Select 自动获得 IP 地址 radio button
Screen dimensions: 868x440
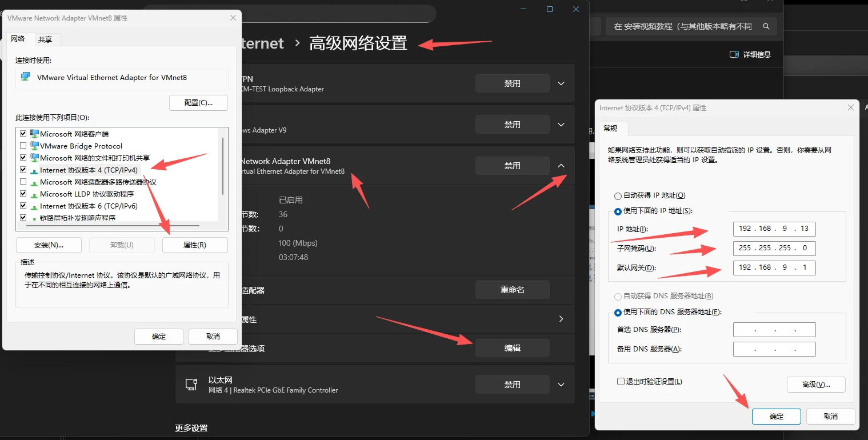618,195
